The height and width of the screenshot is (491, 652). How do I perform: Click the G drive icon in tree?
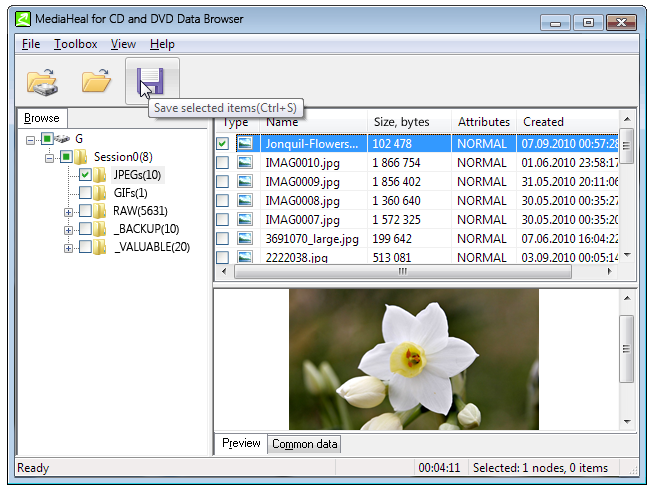62,139
